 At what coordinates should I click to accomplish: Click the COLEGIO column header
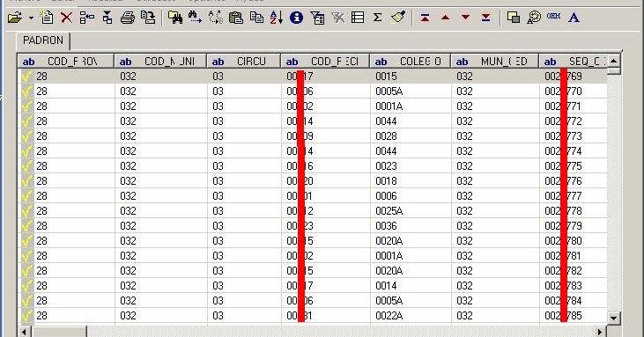(x=411, y=62)
